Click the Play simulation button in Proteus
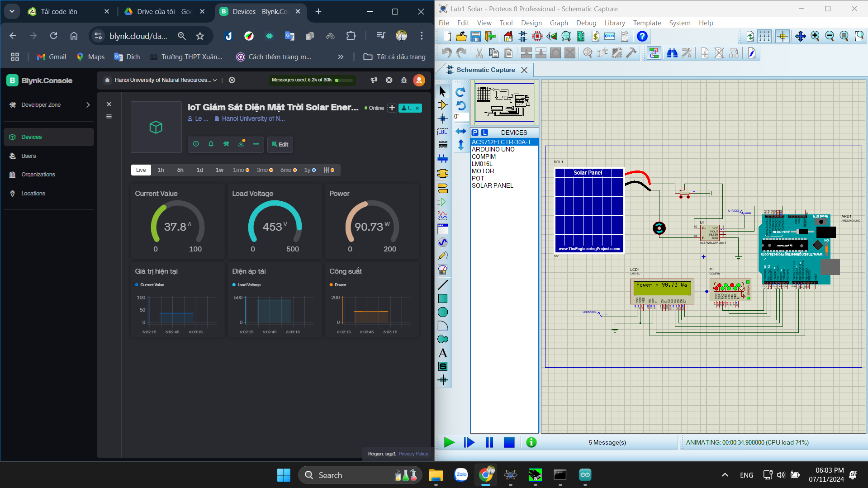 click(449, 442)
